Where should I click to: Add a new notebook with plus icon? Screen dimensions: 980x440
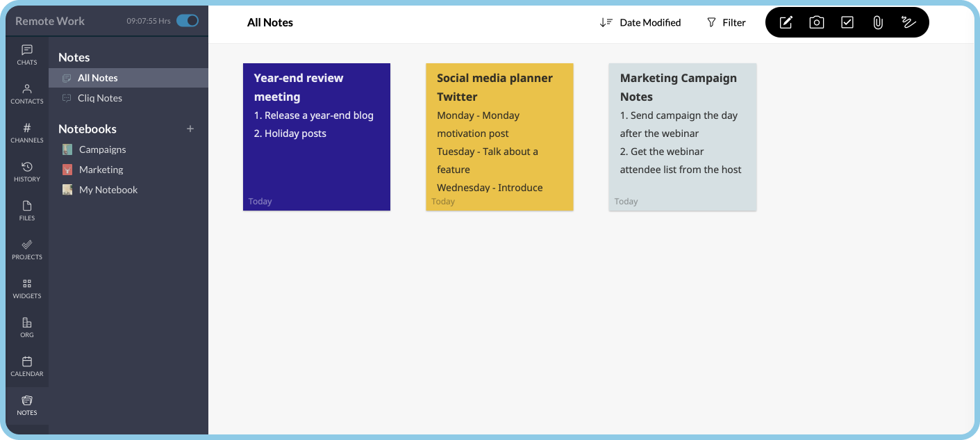click(190, 129)
